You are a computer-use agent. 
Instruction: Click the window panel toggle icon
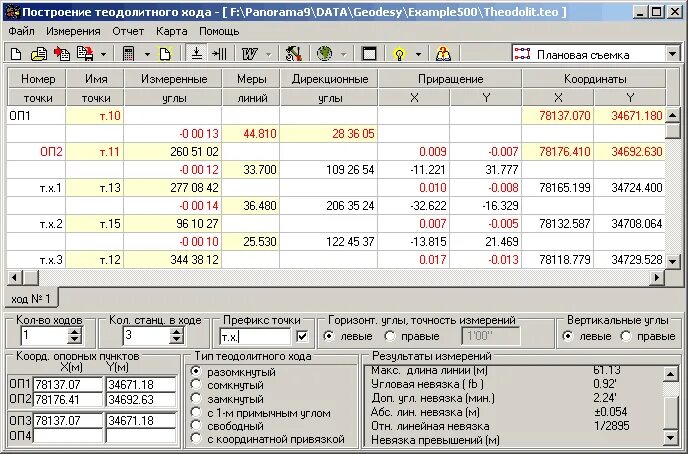click(369, 54)
